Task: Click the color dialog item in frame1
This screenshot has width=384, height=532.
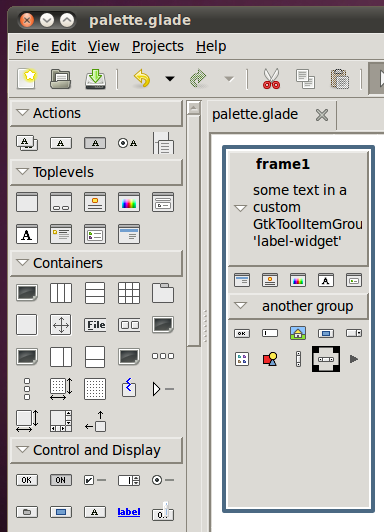Action: [297, 280]
